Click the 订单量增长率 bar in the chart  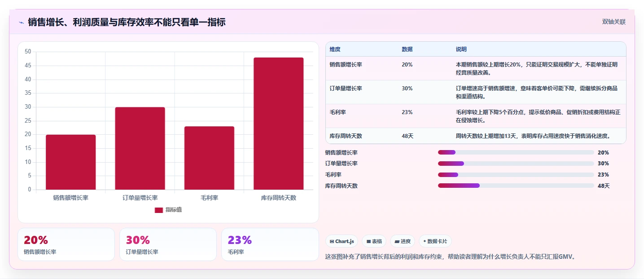[140, 148]
